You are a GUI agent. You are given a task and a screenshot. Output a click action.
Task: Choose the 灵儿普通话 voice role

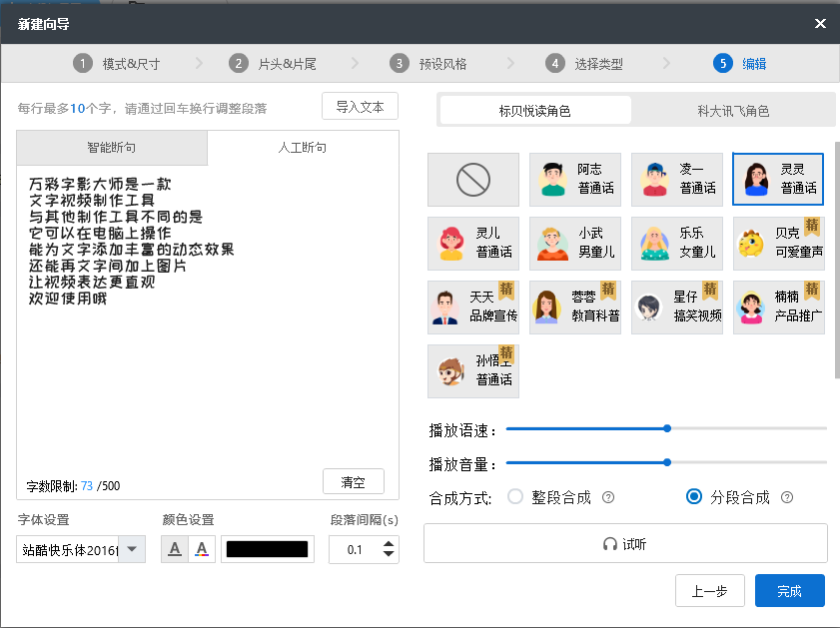tap(472, 243)
